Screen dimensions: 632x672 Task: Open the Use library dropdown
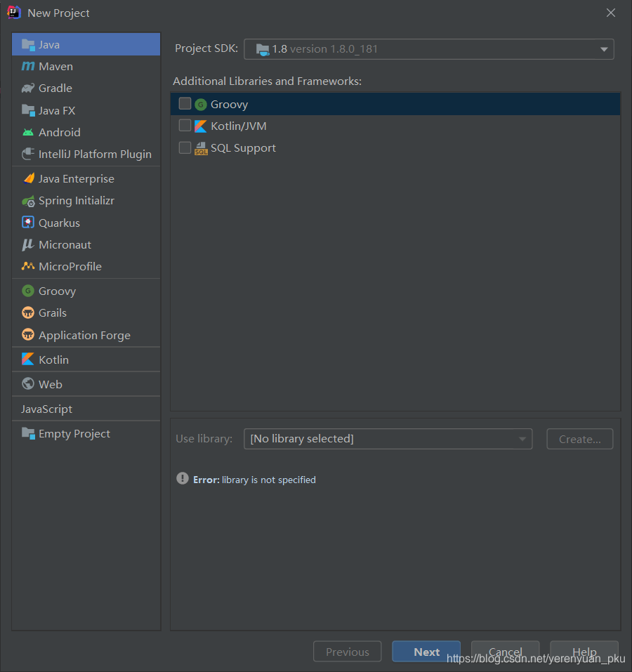click(388, 439)
